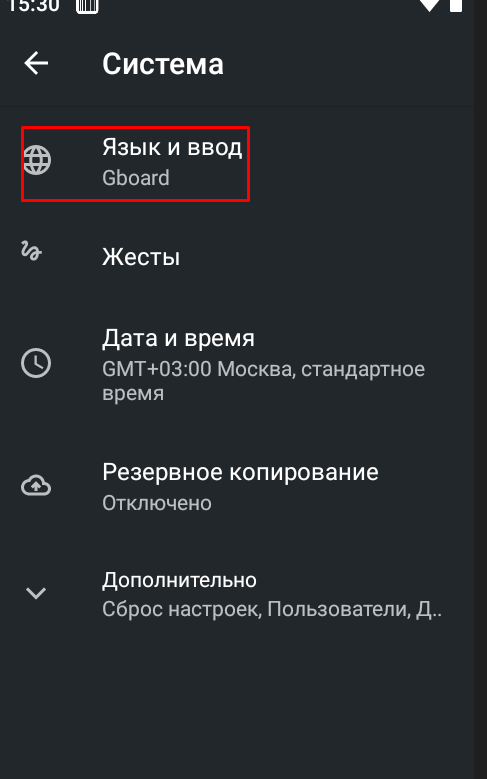Tap the cloud upload backup icon
This screenshot has height=779, width=487.
point(36,485)
